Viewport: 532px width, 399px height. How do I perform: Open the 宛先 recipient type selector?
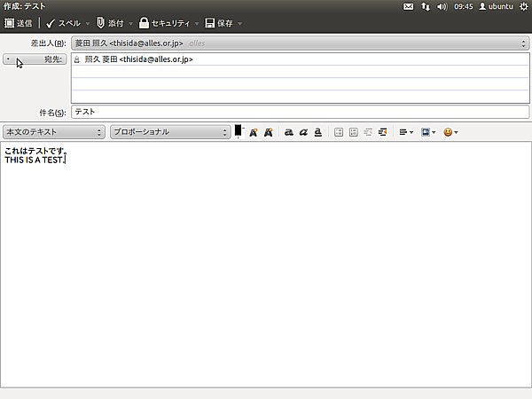[35, 59]
